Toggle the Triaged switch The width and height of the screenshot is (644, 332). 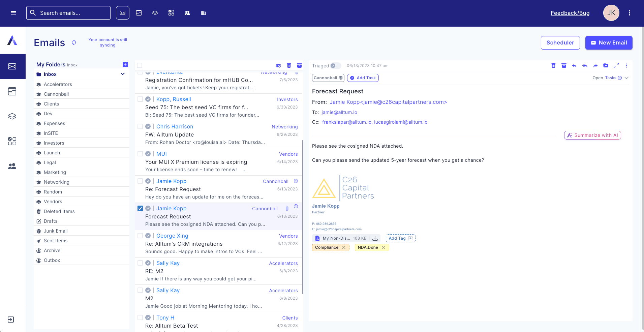pos(335,66)
